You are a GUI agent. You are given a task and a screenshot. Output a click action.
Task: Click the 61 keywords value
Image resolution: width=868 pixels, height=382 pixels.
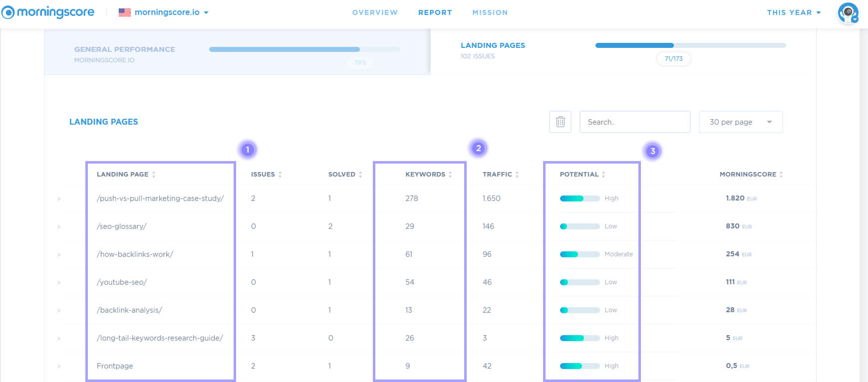click(x=409, y=254)
